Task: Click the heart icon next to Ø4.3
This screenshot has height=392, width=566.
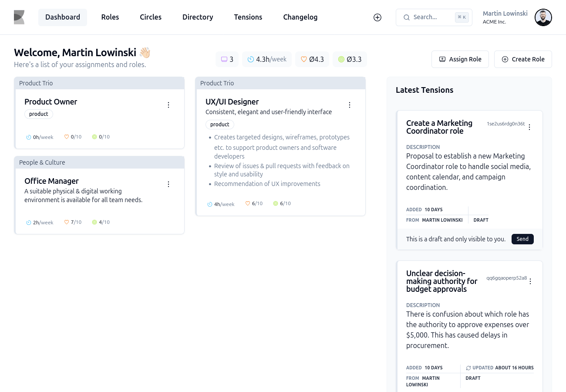Action: (304, 59)
